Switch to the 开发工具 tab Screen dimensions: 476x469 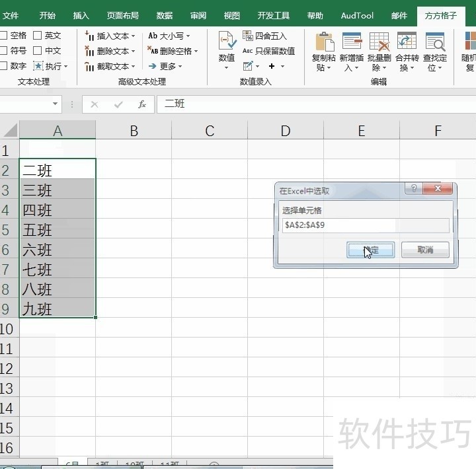click(x=274, y=16)
